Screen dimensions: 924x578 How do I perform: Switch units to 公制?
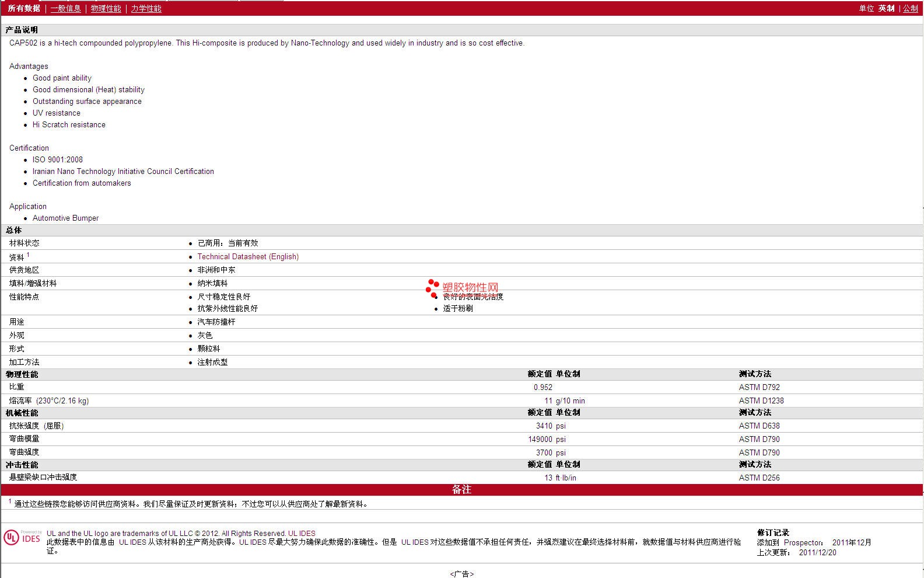point(911,8)
